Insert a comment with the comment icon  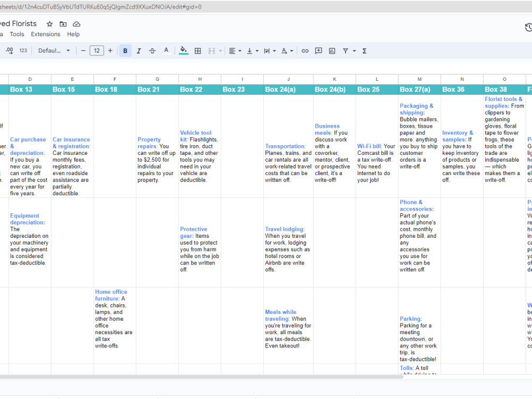(x=319, y=51)
